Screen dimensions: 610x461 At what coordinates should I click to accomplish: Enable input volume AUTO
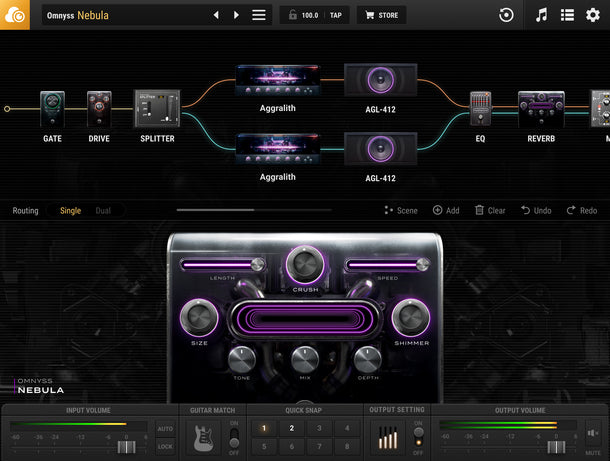click(165, 428)
